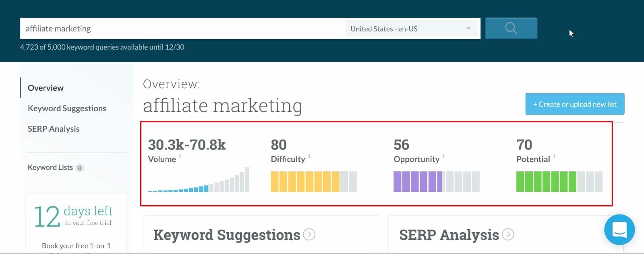Click the blue Volume trend chart
The width and height of the screenshot is (644, 254).
[199, 179]
